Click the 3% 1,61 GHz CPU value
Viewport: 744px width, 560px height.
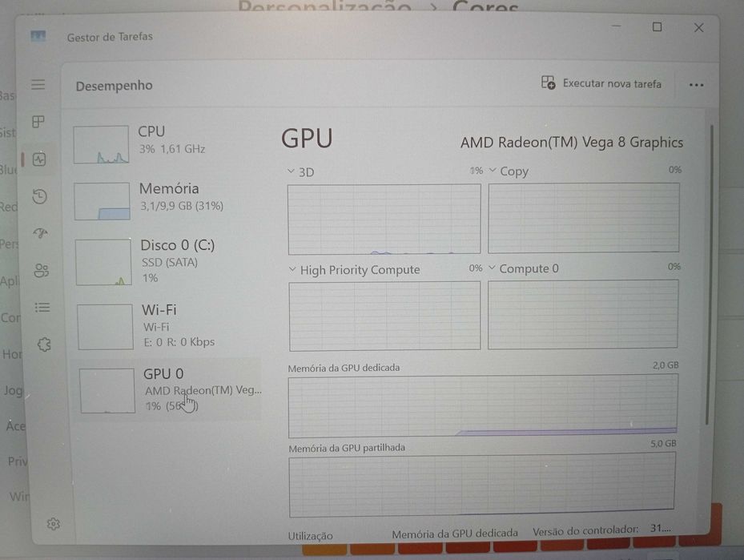(x=172, y=149)
